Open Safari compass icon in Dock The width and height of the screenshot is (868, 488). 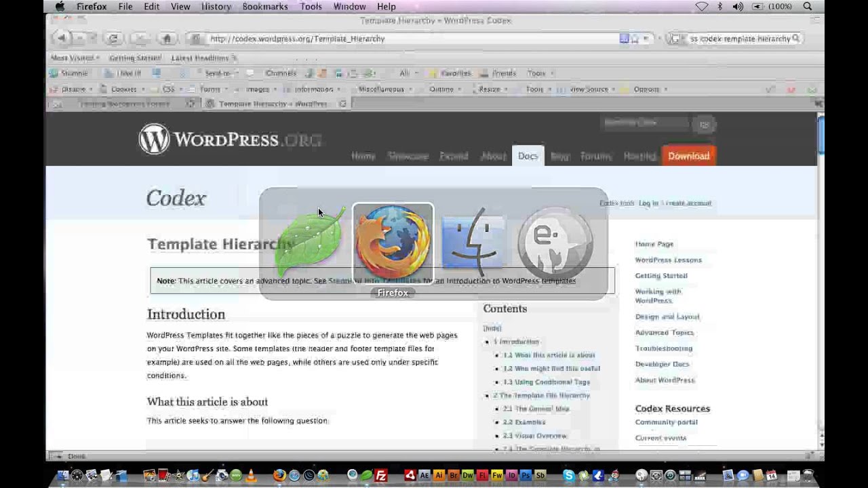pos(294,476)
